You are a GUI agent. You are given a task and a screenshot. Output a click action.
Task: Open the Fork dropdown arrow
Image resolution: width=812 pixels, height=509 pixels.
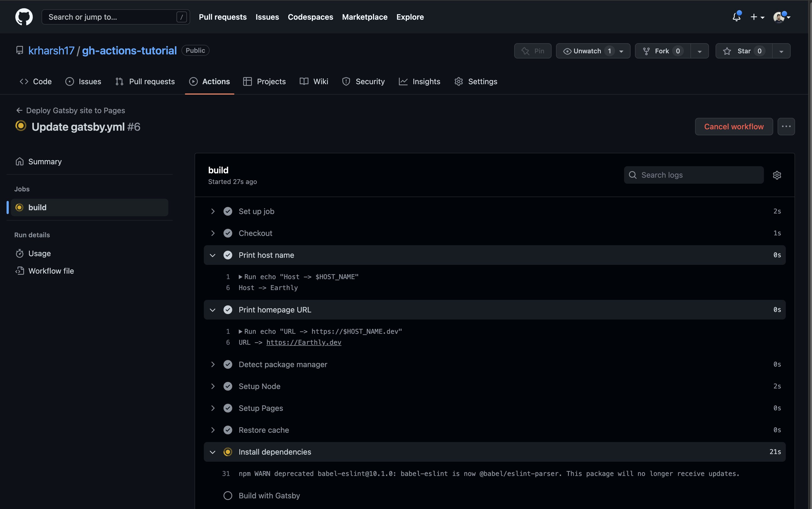(x=699, y=51)
